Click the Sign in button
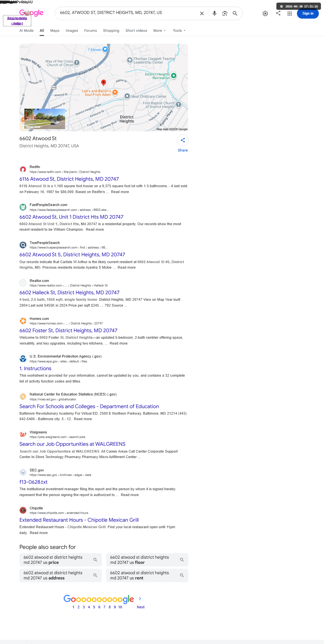Viewport: 328px width, 644px height. tap(308, 13)
